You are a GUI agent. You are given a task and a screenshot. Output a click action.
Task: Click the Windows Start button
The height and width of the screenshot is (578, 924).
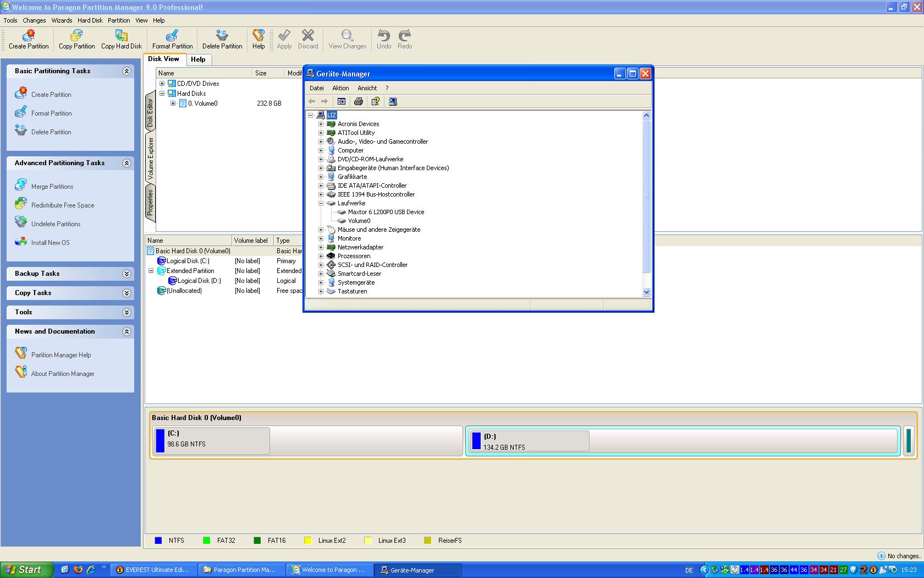(x=26, y=570)
